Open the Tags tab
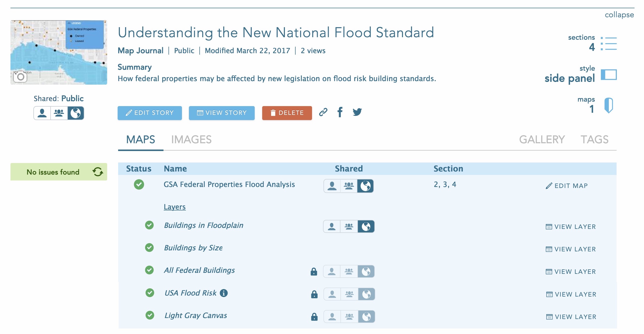644x334 pixels. pyautogui.click(x=594, y=140)
